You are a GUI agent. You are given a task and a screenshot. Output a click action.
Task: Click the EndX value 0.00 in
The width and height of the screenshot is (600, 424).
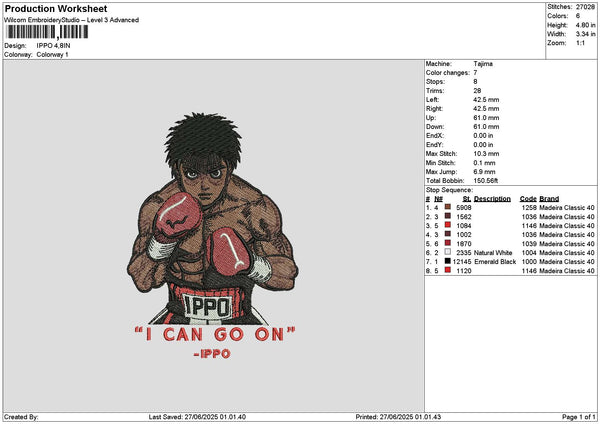[483, 135]
